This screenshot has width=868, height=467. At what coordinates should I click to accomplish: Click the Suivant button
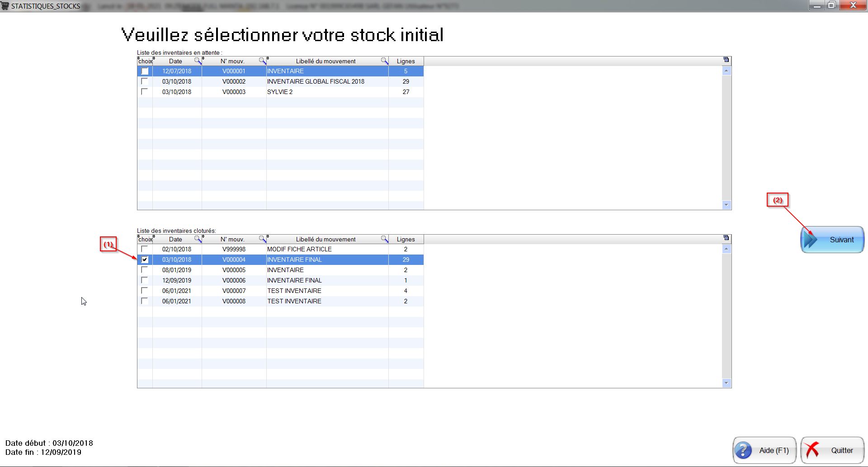(832, 240)
